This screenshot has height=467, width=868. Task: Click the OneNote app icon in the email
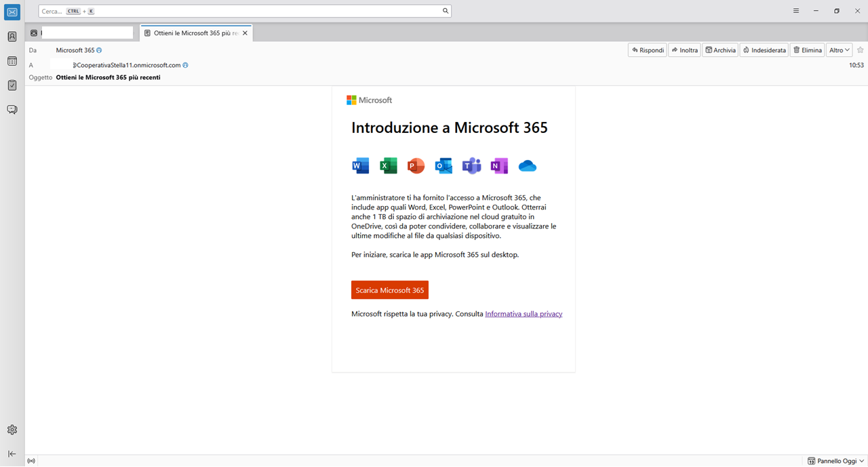(499, 165)
